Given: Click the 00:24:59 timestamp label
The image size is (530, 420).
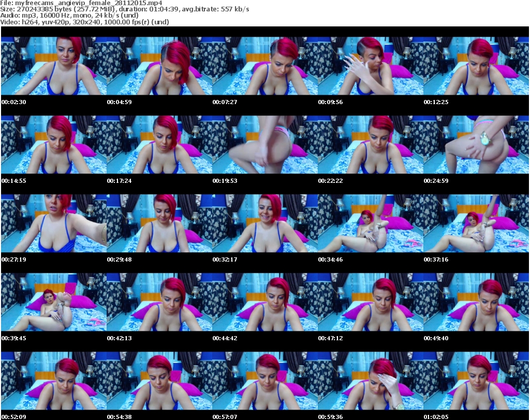Looking at the screenshot, I should coord(436,181).
